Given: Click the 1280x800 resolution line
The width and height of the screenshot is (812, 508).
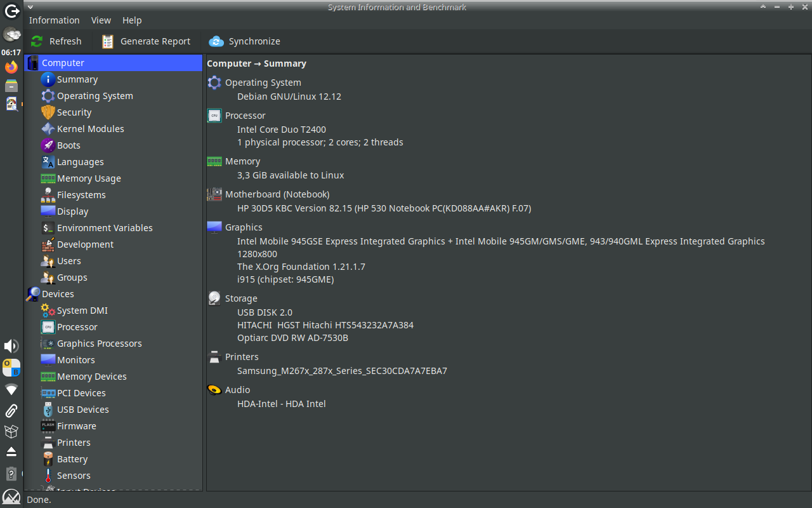Looking at the screenshot, I should (257, 254).
